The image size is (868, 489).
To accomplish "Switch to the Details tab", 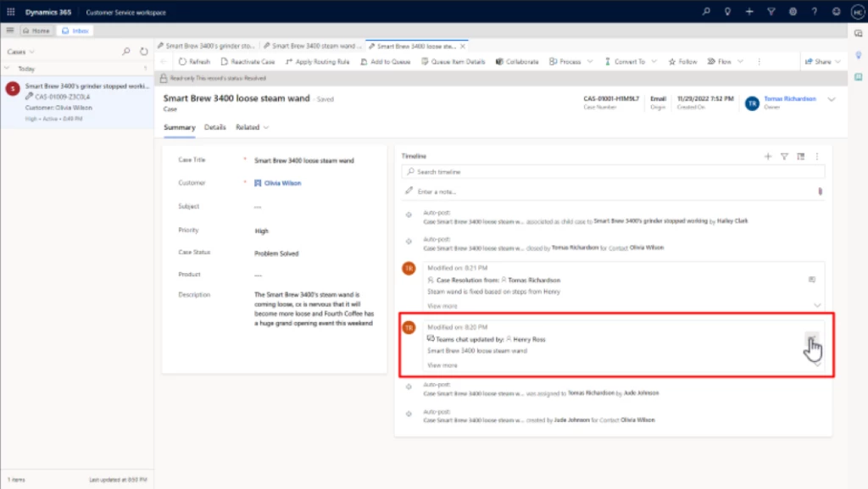I will click(x=214, y=127).
